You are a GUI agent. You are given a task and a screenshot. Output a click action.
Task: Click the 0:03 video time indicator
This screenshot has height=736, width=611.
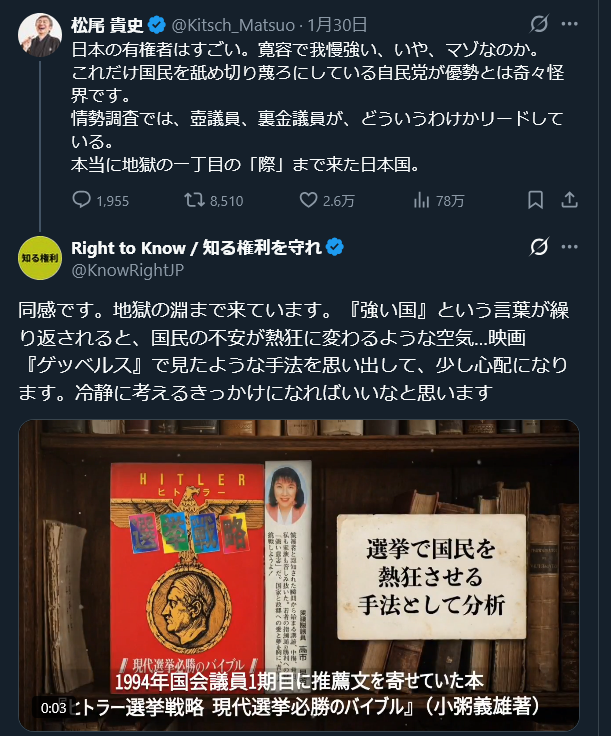coord(53,707)
